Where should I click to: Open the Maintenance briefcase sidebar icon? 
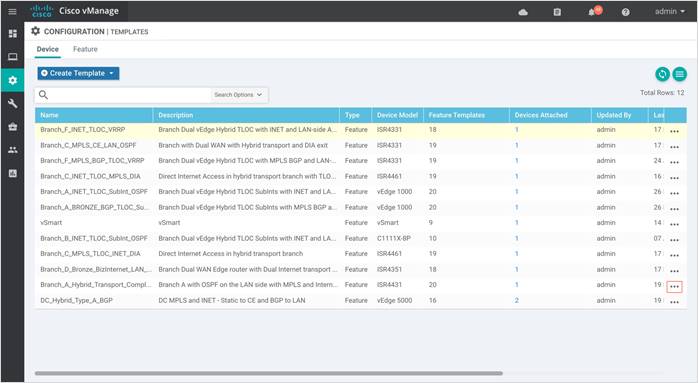coord(13,127)
